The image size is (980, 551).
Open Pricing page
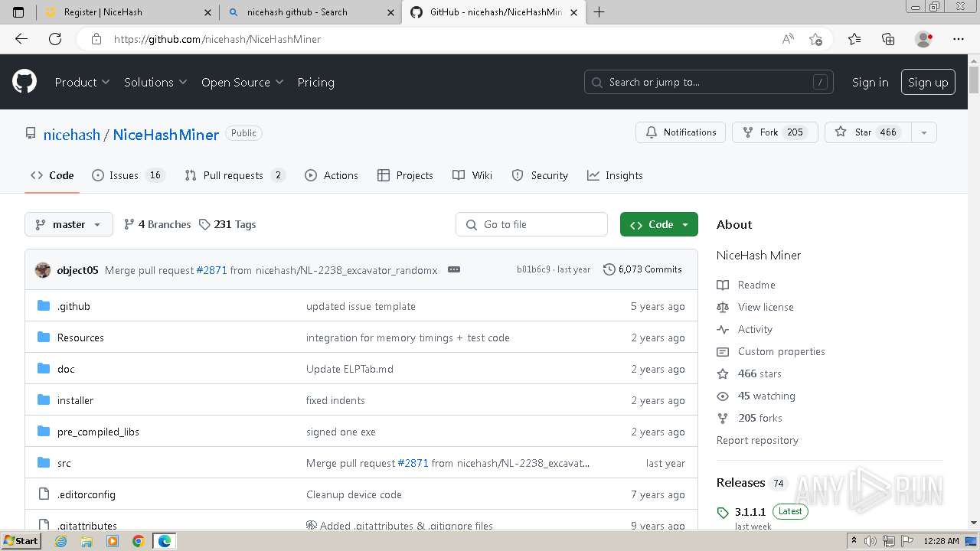click(315, 82)
